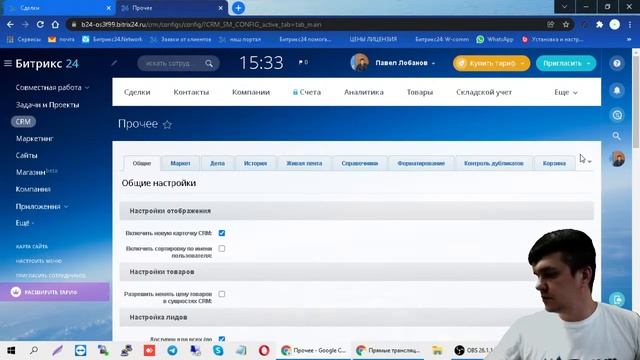
Task: Open the help question mark icon
Action: click(617, 63)
